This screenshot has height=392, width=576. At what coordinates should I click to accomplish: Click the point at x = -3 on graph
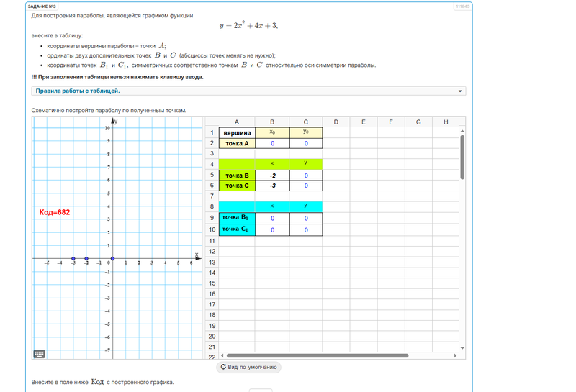tap(73, 258)
